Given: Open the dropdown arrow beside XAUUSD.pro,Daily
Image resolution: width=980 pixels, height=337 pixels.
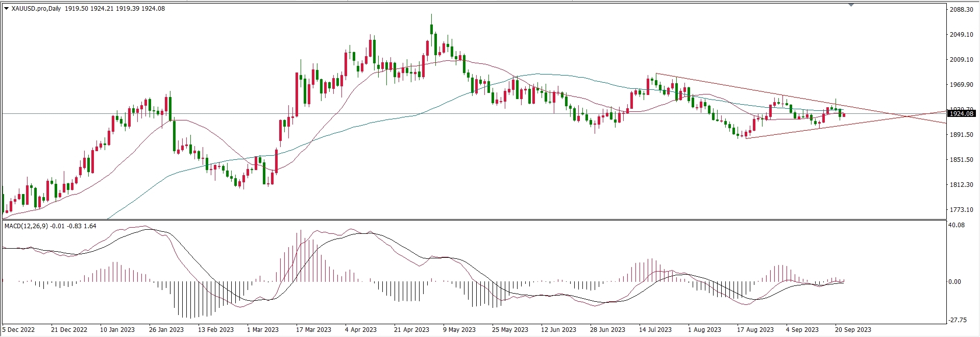Looking at the screenshot, I should click(x=6, y=9).
